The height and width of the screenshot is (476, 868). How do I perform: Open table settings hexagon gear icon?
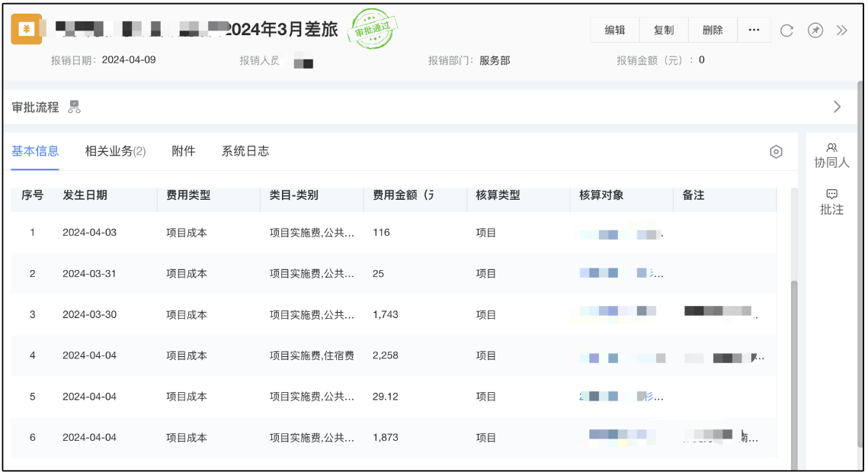(x=776, y=152)
